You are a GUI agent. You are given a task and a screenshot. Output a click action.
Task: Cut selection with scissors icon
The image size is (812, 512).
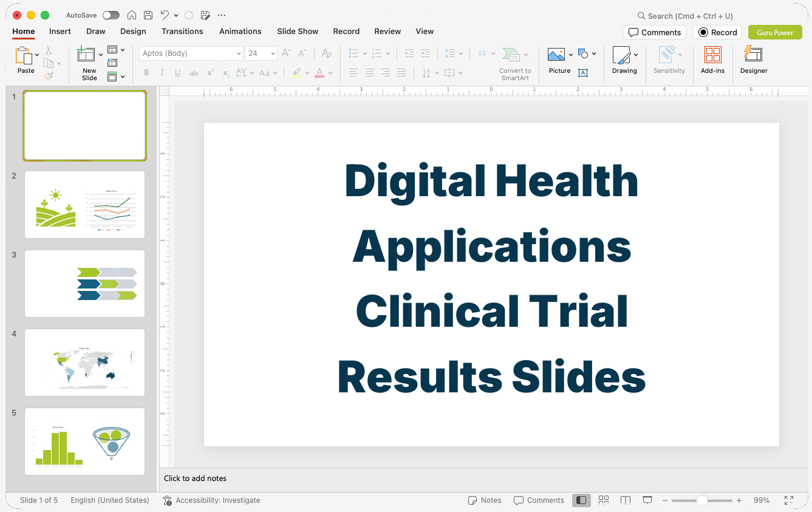pos(49,50)
